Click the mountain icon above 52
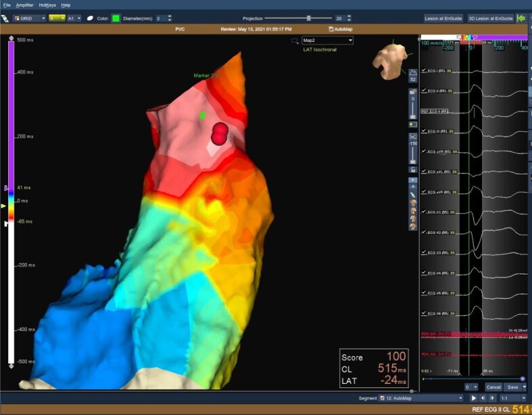Viewport: 532px width, 415px height. coord(412,72)
